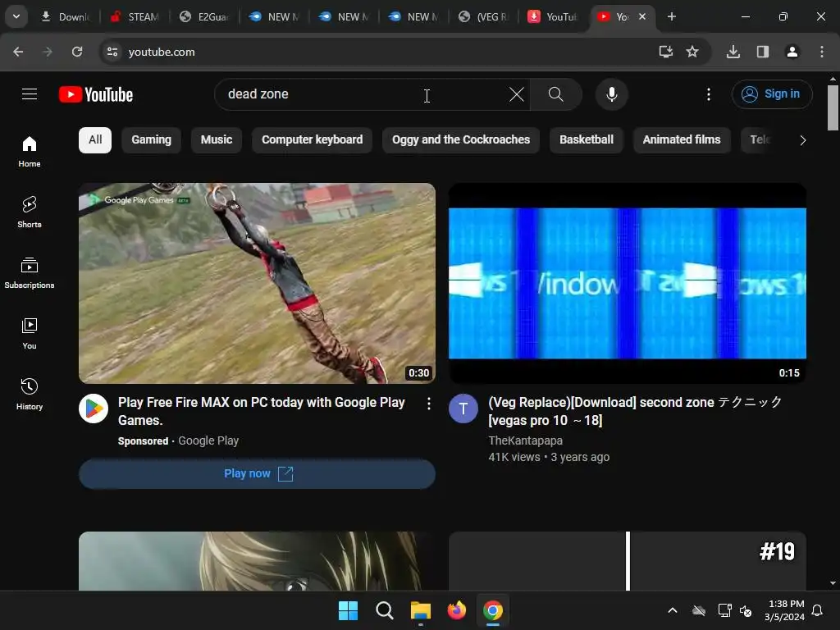The image size is (840, 630).
Task: Click the install app icon in address bar
Action: click(665, 52)
